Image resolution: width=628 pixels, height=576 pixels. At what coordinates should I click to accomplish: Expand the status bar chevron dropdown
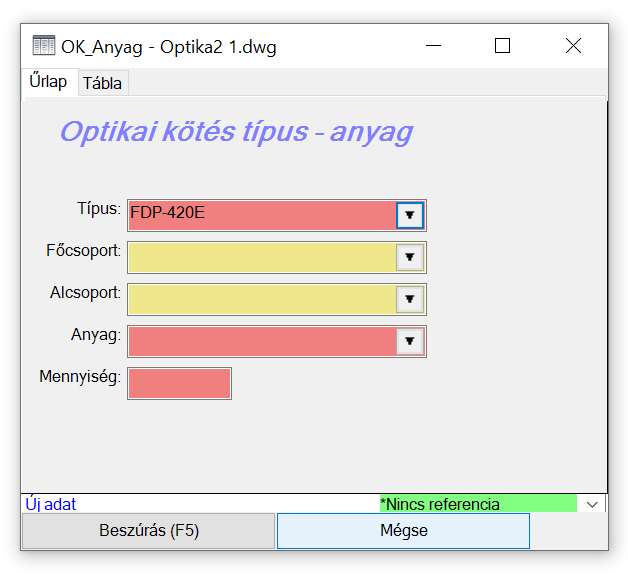[592, 504]
